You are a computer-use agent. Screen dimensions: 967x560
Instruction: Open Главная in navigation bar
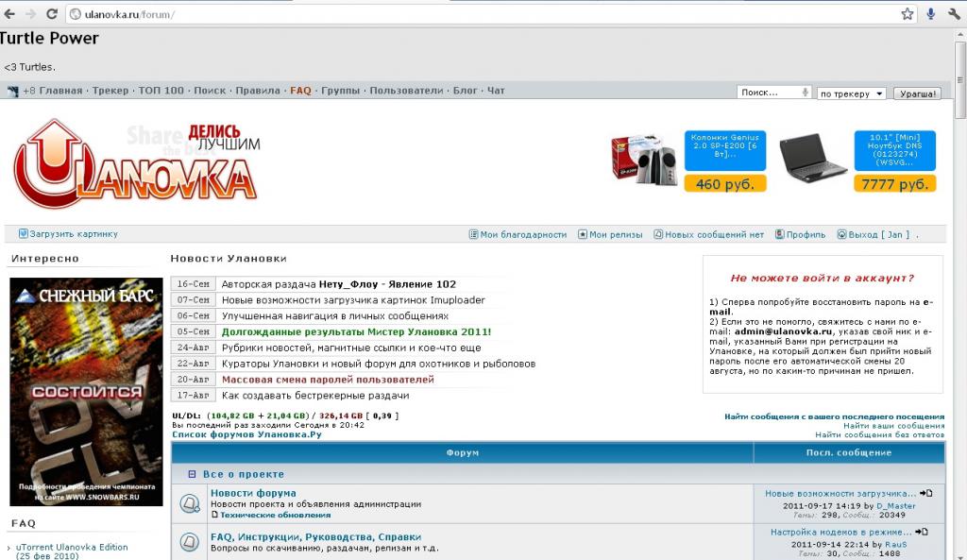coord(60,91)
